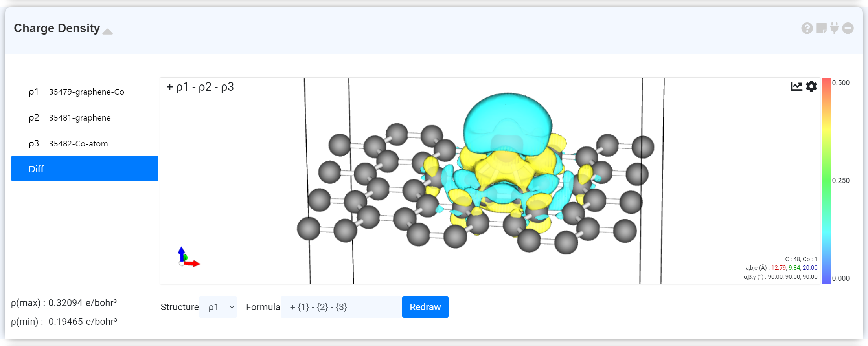Open the help question mark icon

(x=807, y=28)
